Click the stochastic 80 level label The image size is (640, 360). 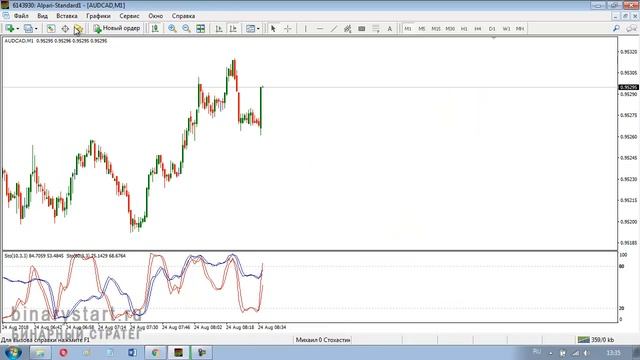click(x=622, y=266)
